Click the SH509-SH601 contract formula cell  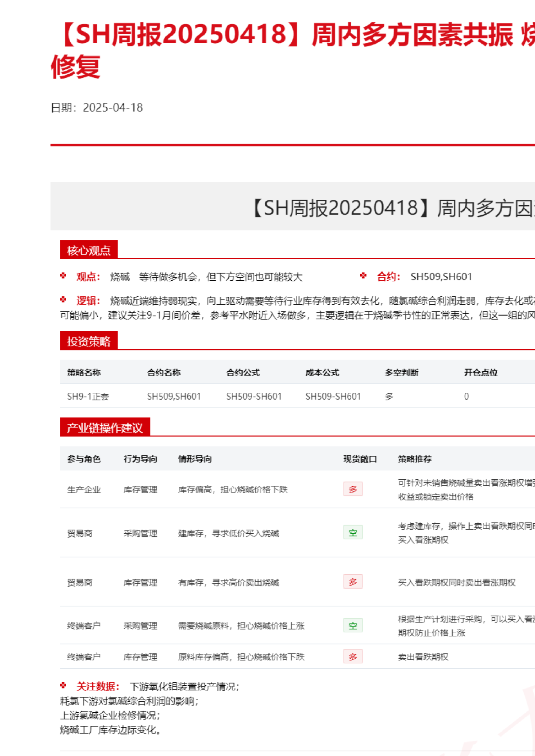(254, 396)
